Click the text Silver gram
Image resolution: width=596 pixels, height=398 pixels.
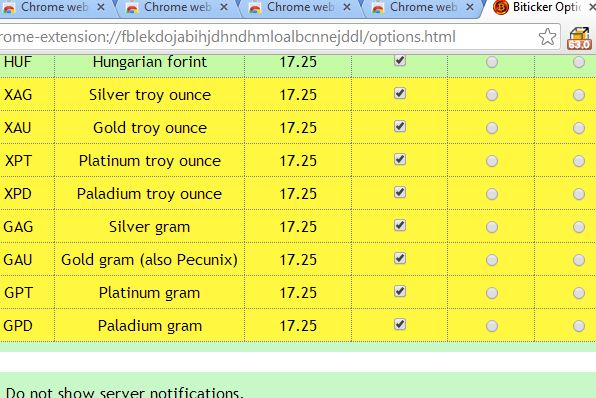pyautogui.click(x=149, y=227)
